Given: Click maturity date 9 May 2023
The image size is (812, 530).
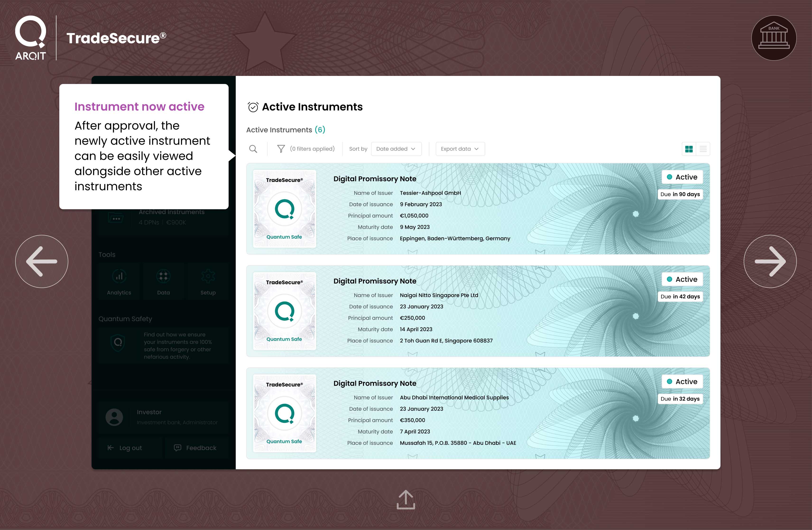Looking at the screenshot, I should pos(415,227).
